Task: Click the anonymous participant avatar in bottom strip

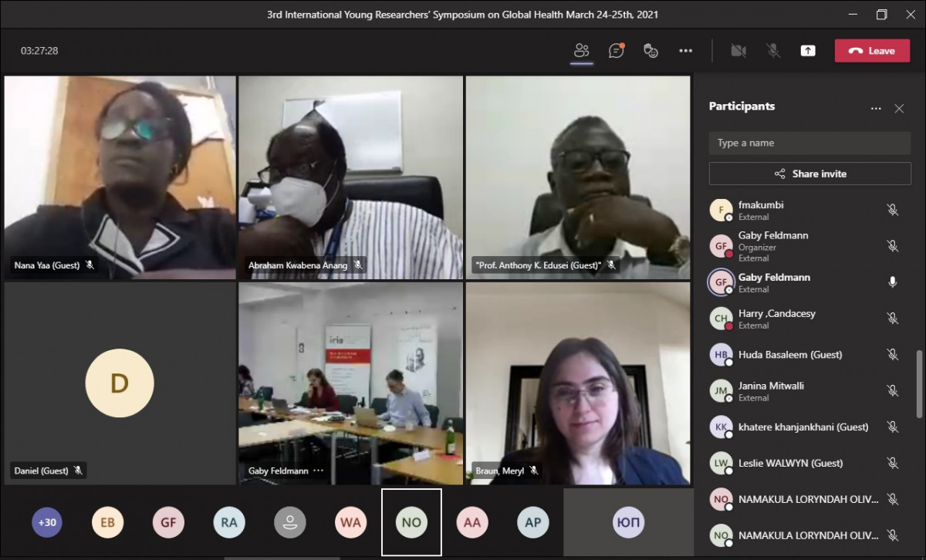Action: (290, 522)
